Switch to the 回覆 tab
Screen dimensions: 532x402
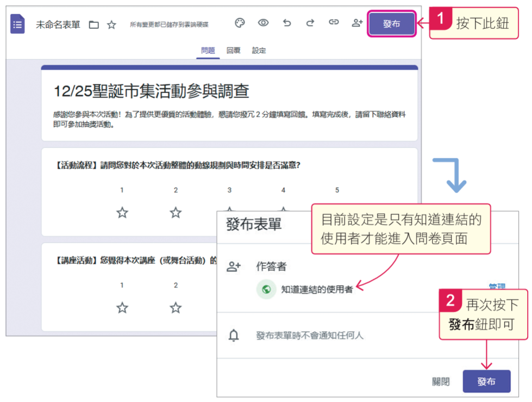[x=233, y=50]
